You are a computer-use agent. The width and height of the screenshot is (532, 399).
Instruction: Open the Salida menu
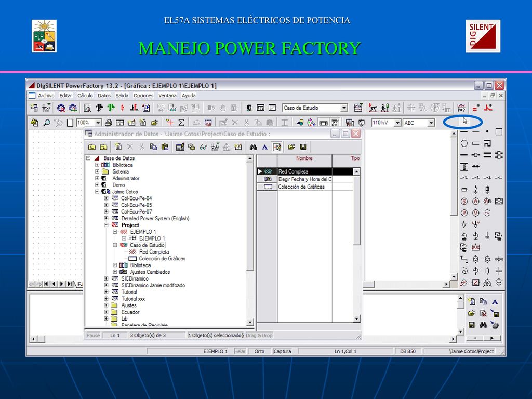122,96
